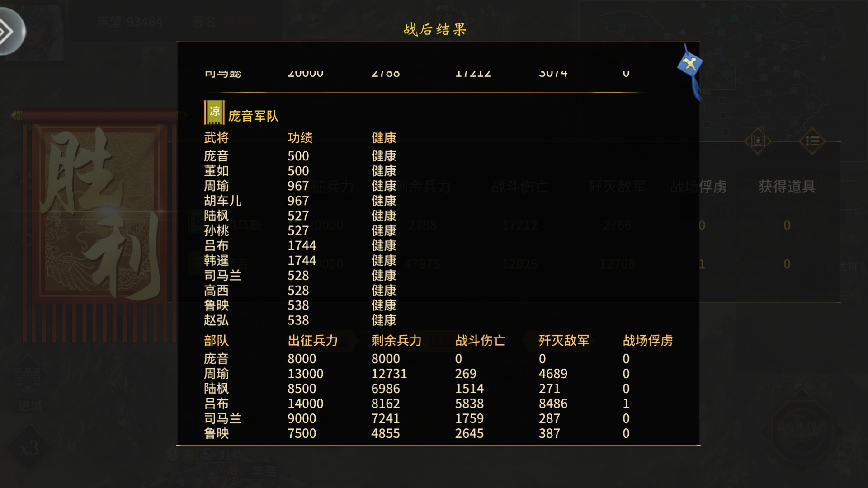
Task: Click casualties value 2645
Action: pos(469,433)
